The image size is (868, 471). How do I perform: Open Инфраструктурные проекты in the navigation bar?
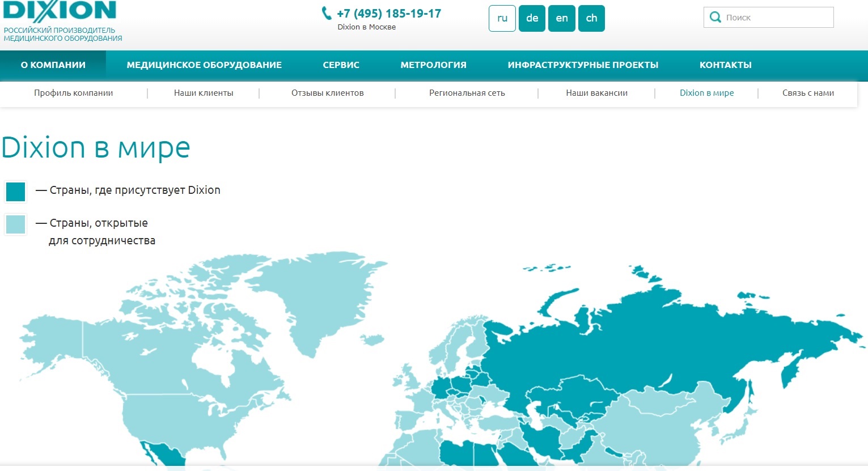(583, 65)
